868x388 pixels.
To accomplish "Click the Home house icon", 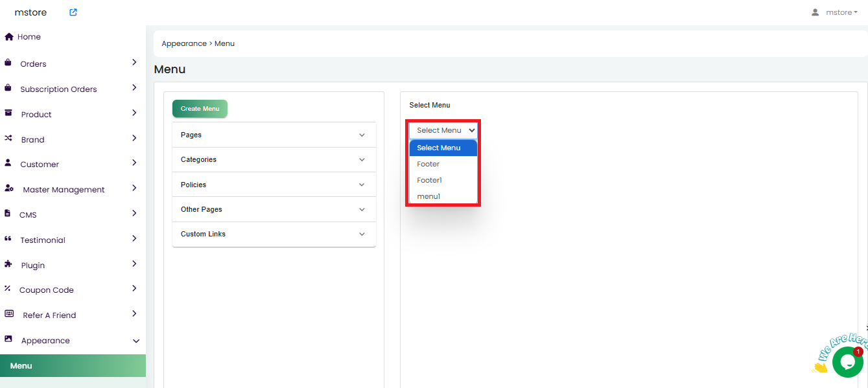I will click(x=9, y=37).
